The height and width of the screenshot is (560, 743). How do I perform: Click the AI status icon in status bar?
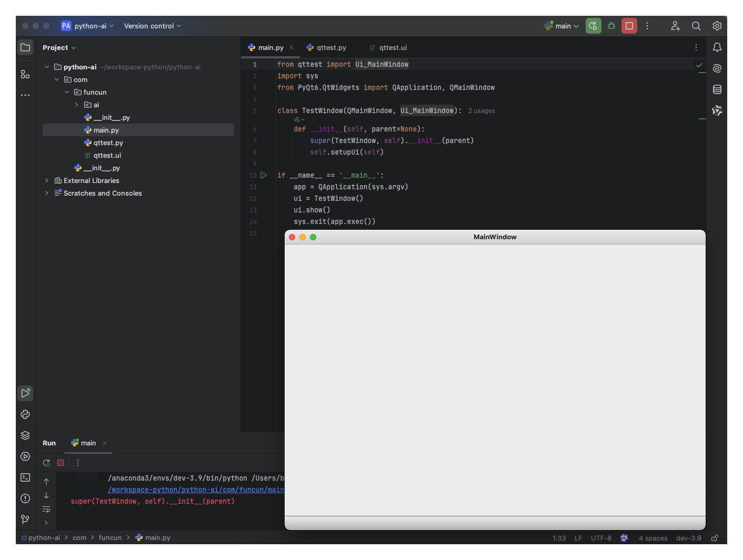625,538
